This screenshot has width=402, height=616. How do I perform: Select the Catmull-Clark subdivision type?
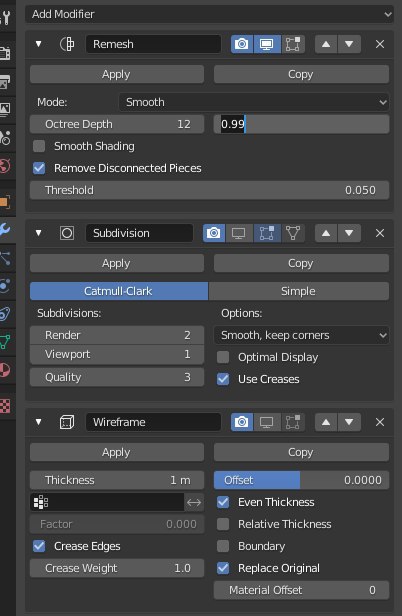(119, 291)
